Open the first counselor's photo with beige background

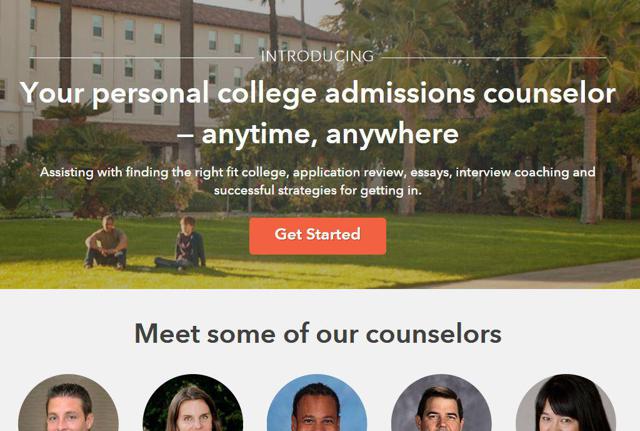[69, 402]
